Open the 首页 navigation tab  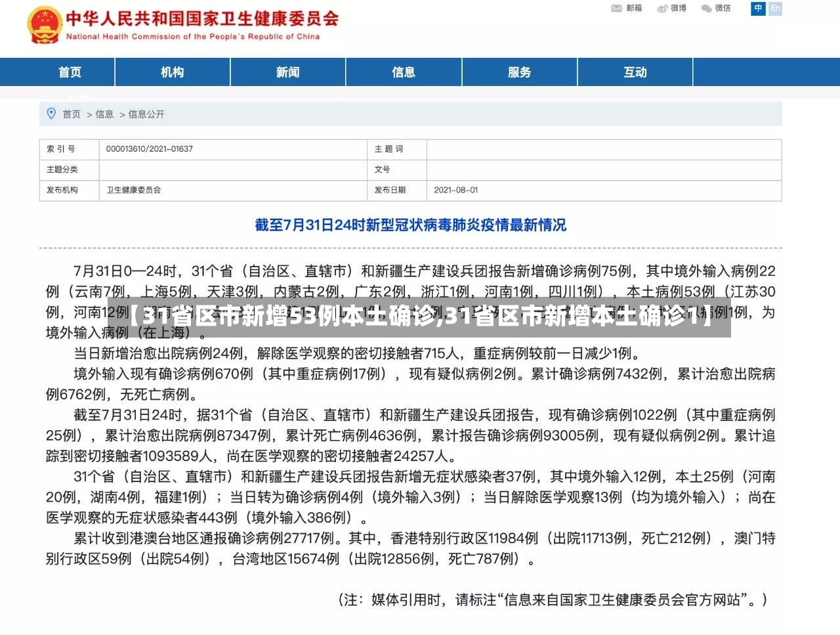[x=70, y=72]
